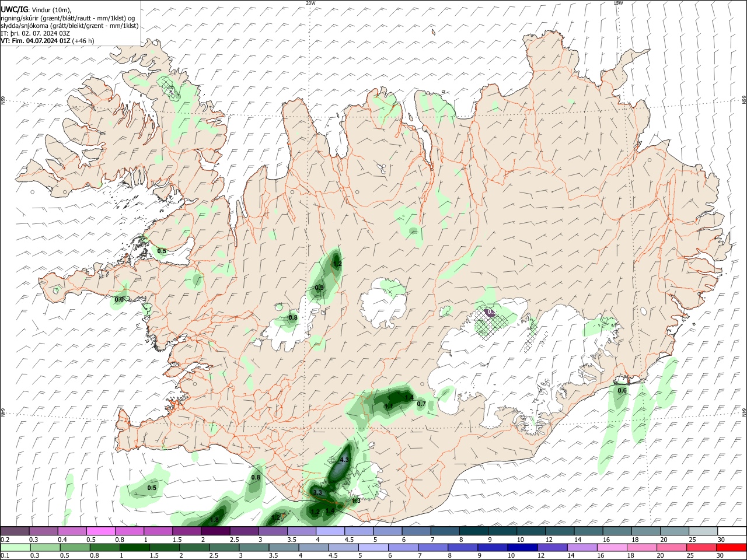Select the hatched patch in the Westfjords
Screen dimensions: 747x560
[x=170, y=88]
